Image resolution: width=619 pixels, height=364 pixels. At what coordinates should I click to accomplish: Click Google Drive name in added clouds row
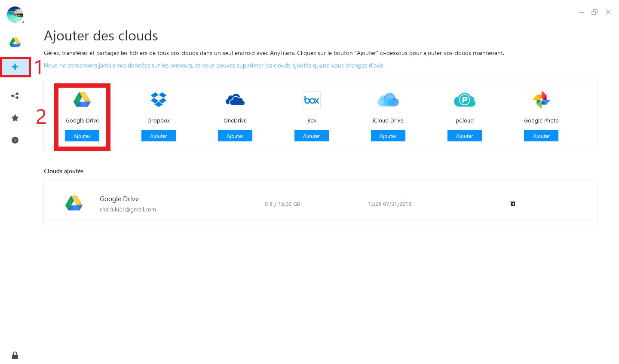pyautogui.click(x=119, y=199)
